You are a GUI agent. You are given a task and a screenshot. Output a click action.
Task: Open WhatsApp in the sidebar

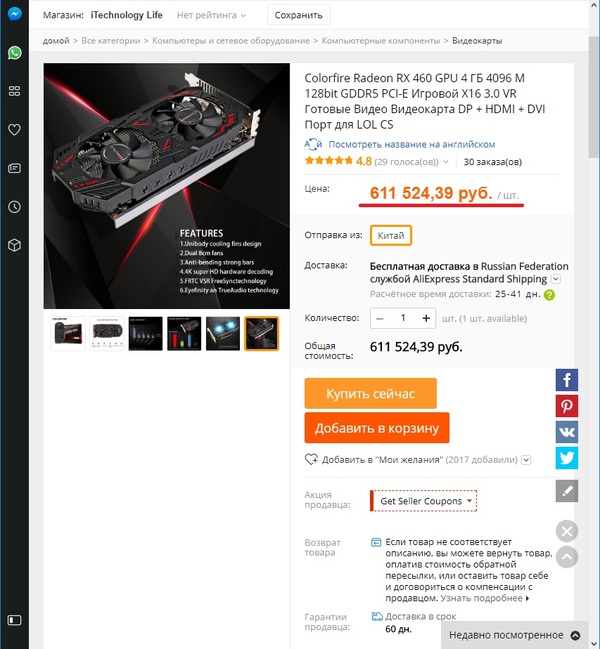point(14,53)
